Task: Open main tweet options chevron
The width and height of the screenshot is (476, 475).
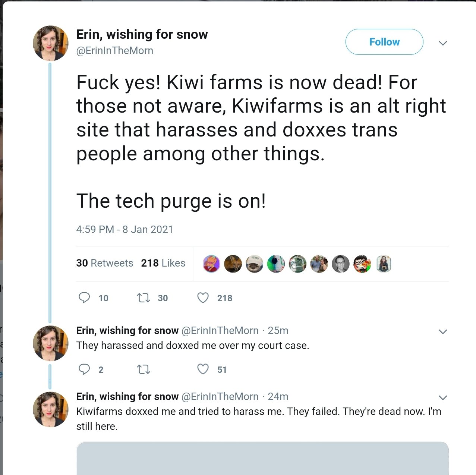Action: 442,43
